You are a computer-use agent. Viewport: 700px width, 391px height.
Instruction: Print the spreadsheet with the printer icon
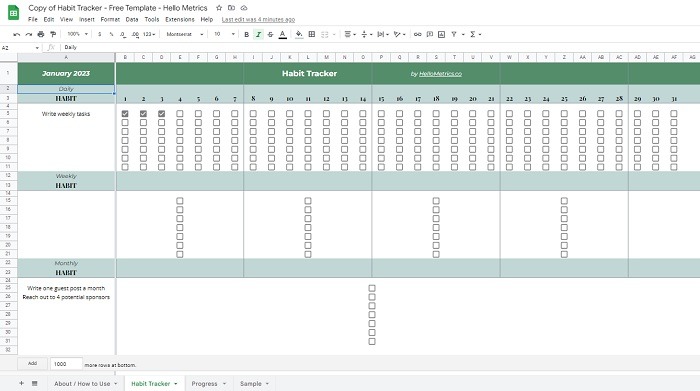click(x=41, y=34)
